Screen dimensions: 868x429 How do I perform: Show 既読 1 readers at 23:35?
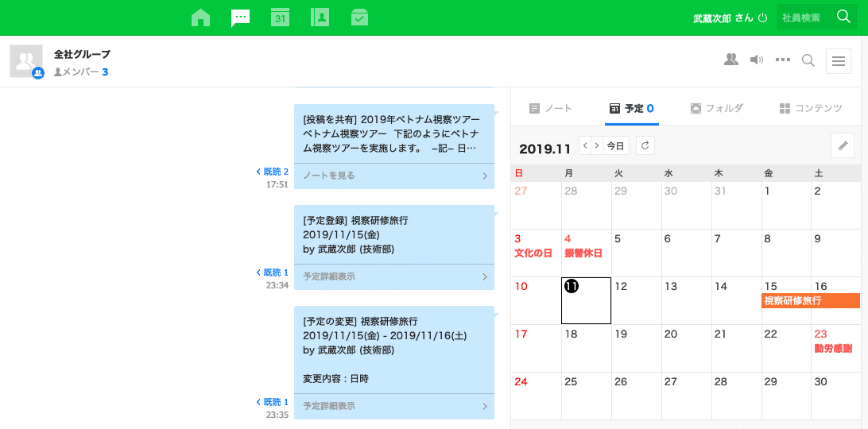(x=273, y=402)
